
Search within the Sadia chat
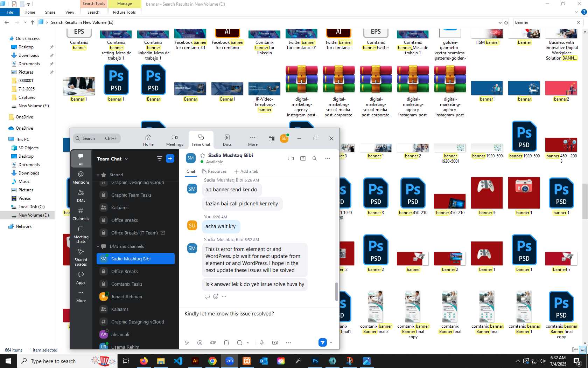315,158
